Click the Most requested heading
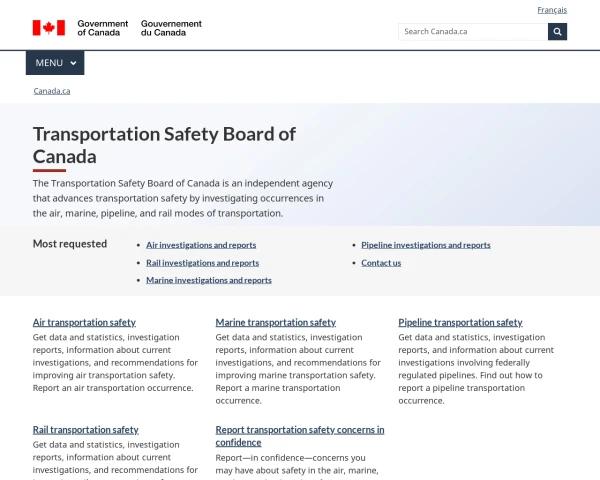This screenshot has height=480, width=600. pyautogui.click(x=70, y=244)
